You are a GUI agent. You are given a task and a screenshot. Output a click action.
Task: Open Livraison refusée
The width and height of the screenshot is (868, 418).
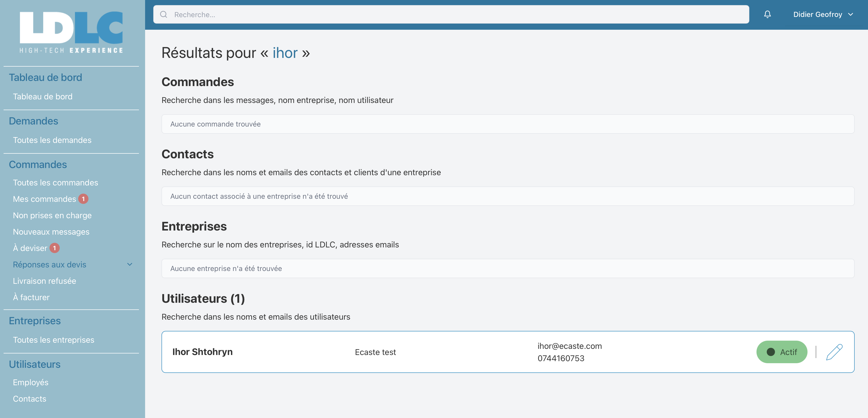pyautogui.click(x=44, y=281)
